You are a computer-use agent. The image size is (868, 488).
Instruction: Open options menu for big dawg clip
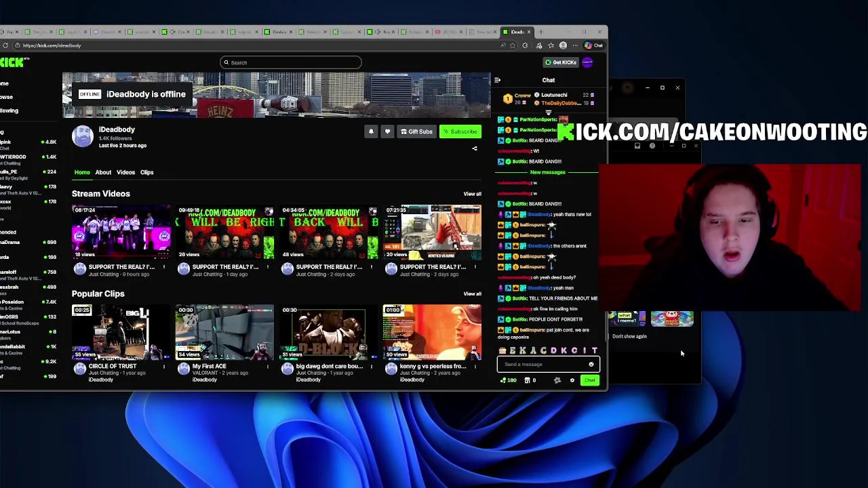tap(371, 366)
